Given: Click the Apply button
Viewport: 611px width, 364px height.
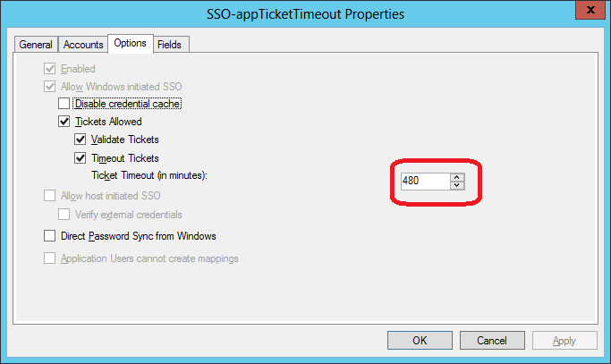Looking at the screenshot, I should tap(564, 340).
